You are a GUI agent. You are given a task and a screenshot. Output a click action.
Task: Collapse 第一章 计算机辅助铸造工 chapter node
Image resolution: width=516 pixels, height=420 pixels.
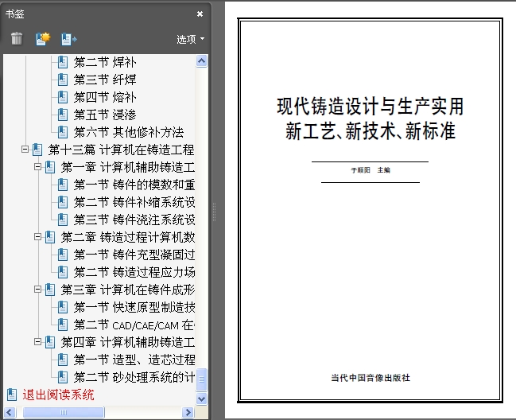(38, 167)
